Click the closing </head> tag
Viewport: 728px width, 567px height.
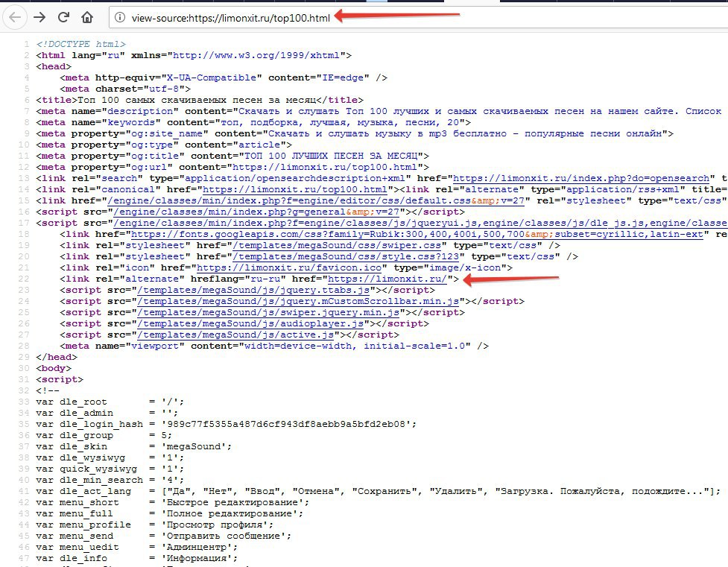coord(57,357)
